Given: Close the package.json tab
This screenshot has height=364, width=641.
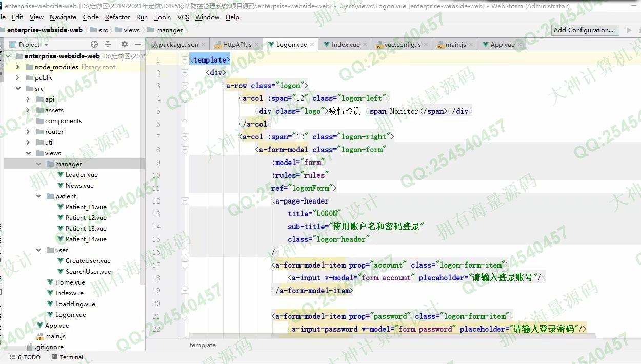Looking at the screenshot, I should pyautogui.click(x=204, y=45).
